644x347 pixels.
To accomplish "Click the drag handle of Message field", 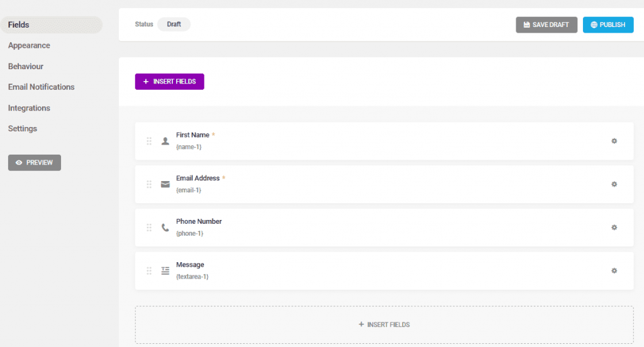I will tap(149, 271).
